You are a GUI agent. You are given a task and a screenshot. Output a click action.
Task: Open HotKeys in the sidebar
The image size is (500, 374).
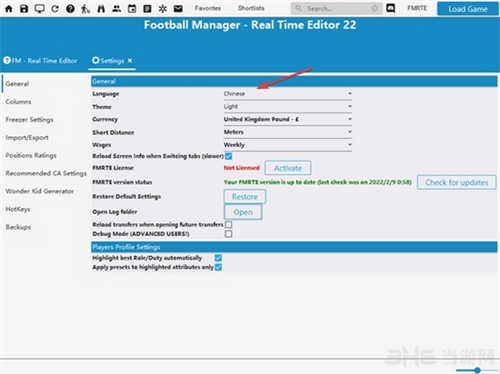(x=18, y=209)
